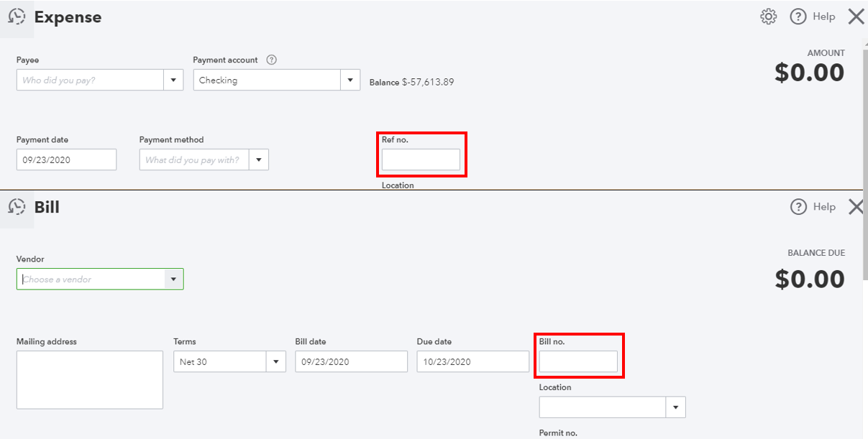This screenshot has width=868, height=439.
Task: Click the Help link on the Bill form
Action: [x=824, y=207]
